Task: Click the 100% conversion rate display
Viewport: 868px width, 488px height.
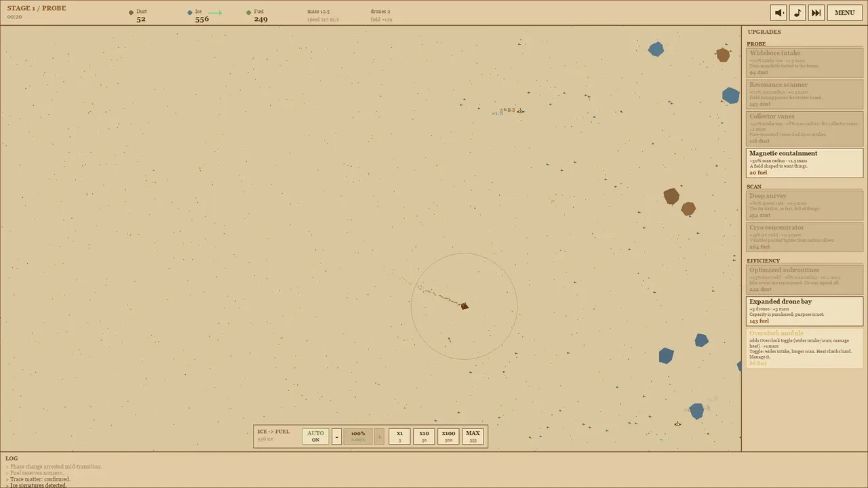Action: click(x=358, y=436)
